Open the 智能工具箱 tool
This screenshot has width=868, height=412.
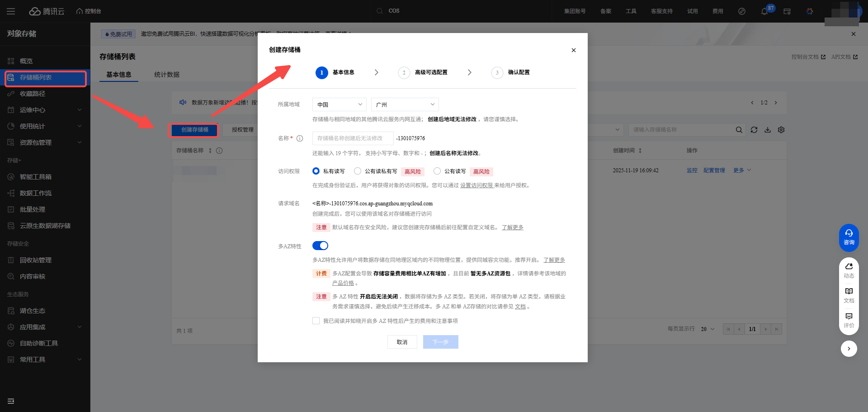35,176
